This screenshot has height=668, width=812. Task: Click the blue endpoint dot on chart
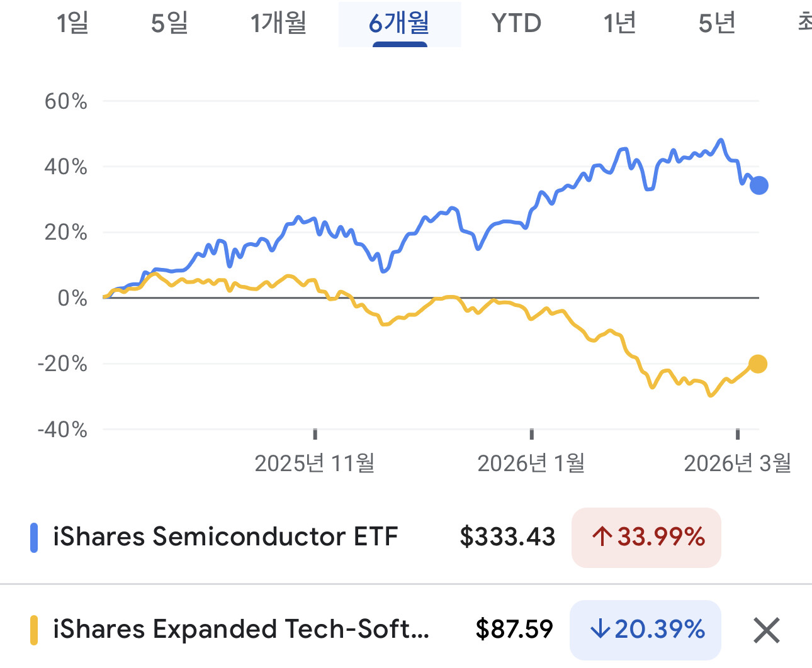tap(759, 186)
